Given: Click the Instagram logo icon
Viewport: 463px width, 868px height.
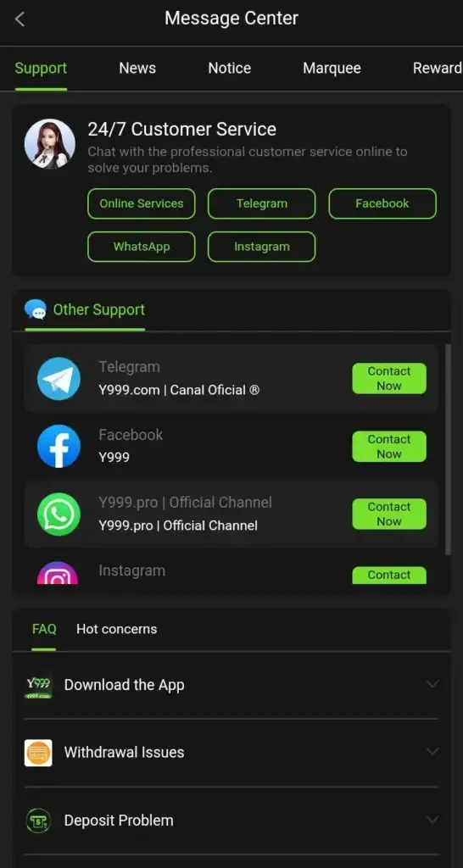Looking at the screenshot, I should 58,573.
